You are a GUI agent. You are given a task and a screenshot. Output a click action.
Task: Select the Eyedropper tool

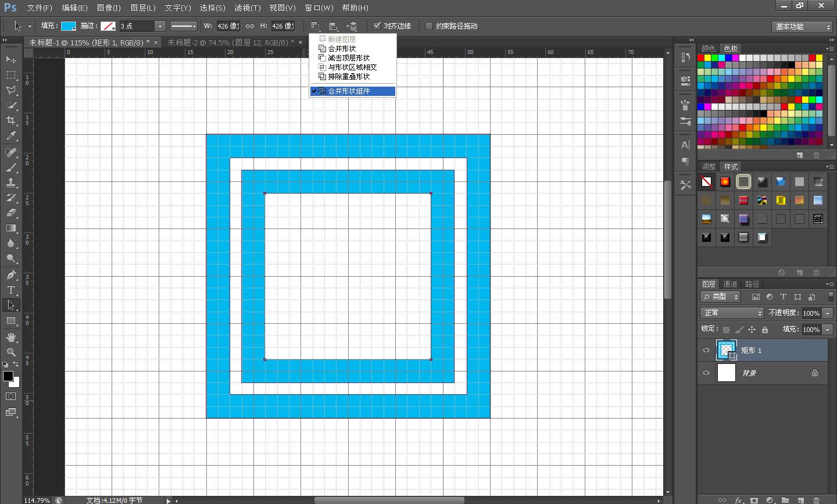coord(11,136)
